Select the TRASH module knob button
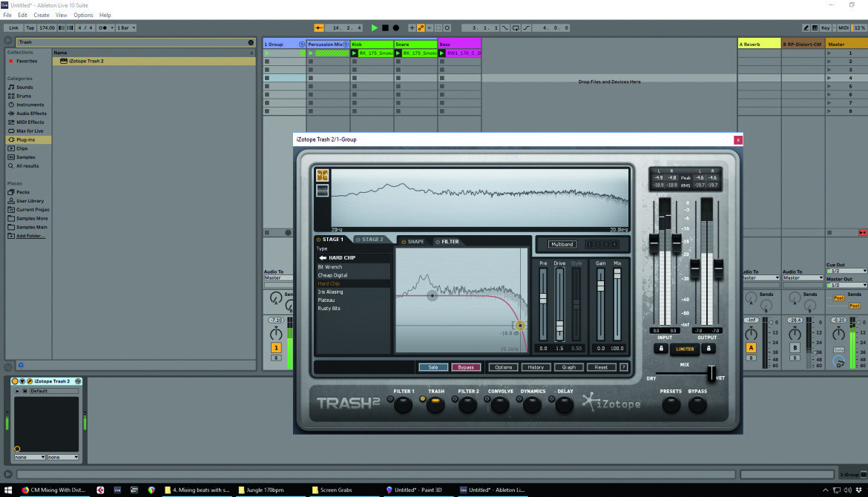Image resolution: width=868 pixels, height=497 pixels. click(x=435, y=404)
